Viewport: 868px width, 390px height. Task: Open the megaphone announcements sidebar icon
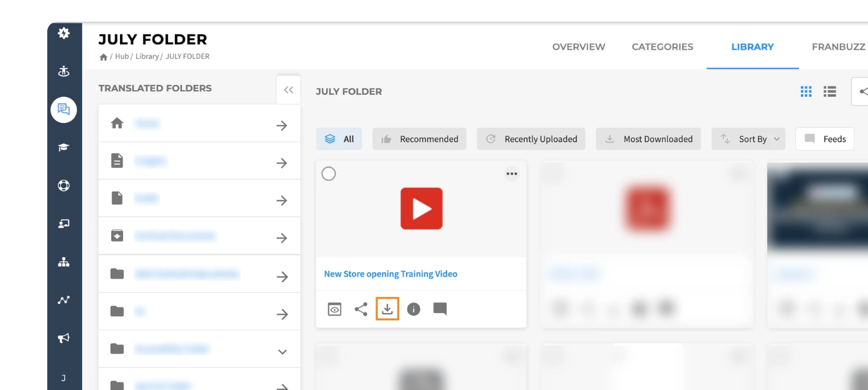(x=63, y=338)
